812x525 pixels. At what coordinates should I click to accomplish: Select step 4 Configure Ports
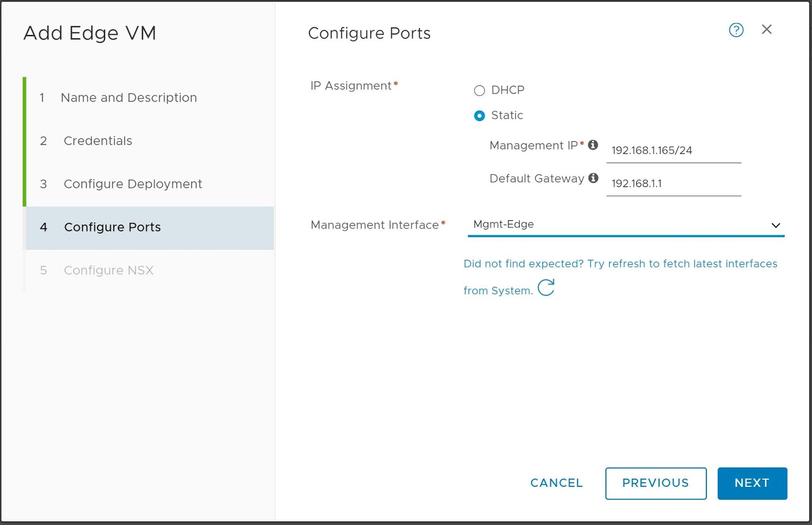[112, 227]
